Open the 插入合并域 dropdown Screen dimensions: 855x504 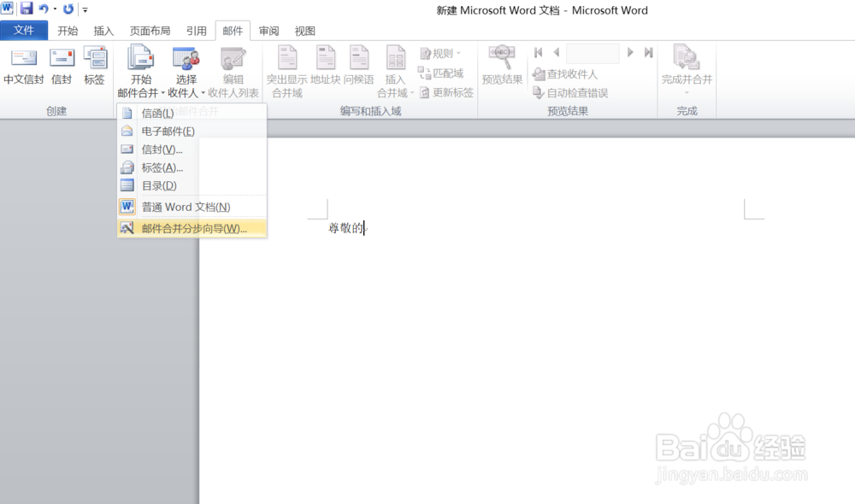pos(395,72)
